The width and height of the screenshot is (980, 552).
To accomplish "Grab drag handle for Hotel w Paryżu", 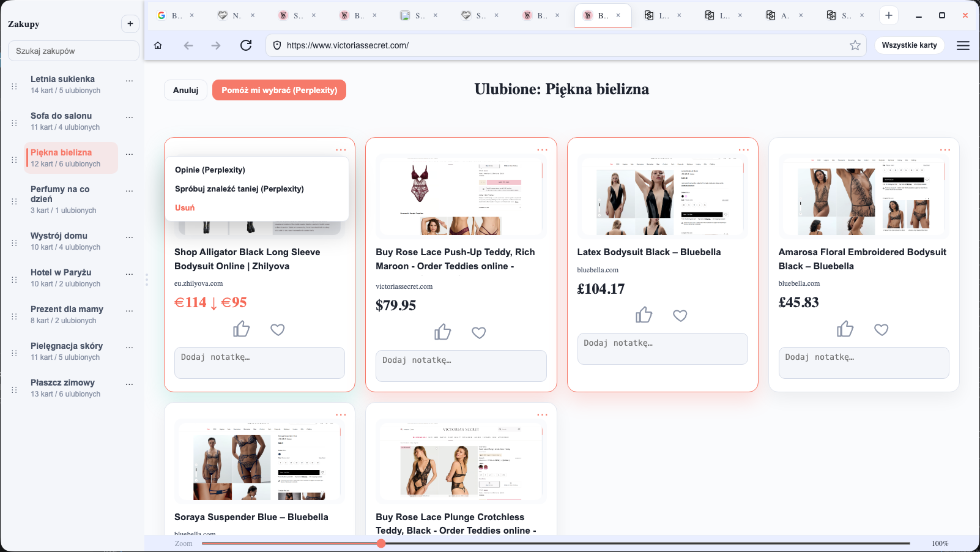I will (14, 280).
